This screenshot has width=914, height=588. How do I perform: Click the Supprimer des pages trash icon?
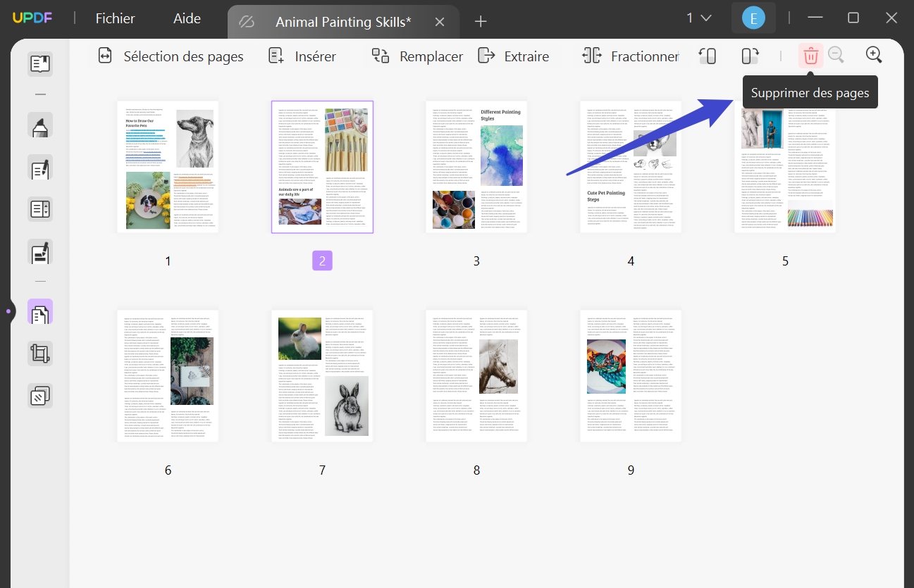809,56
